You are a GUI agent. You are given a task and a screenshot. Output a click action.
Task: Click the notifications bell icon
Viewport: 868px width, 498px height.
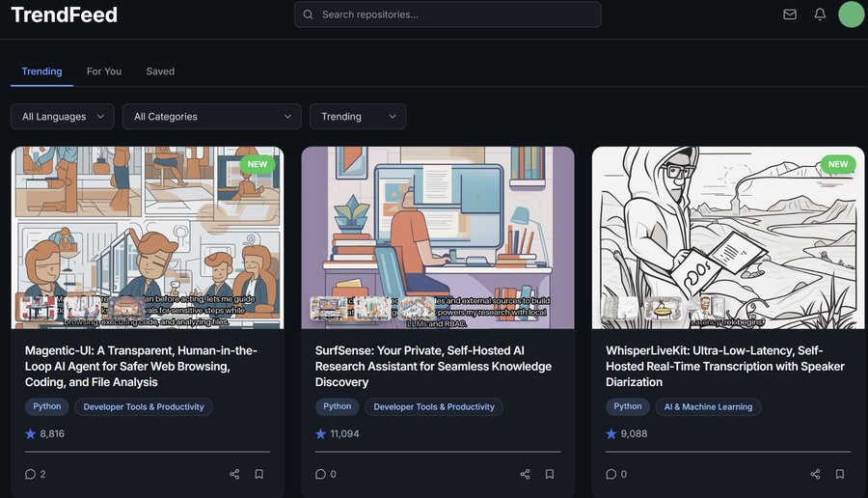[x=820, y=14]
